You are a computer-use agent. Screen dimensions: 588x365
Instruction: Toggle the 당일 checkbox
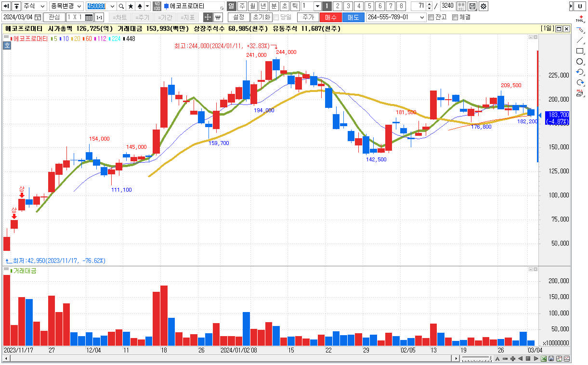tap(276, 17)
